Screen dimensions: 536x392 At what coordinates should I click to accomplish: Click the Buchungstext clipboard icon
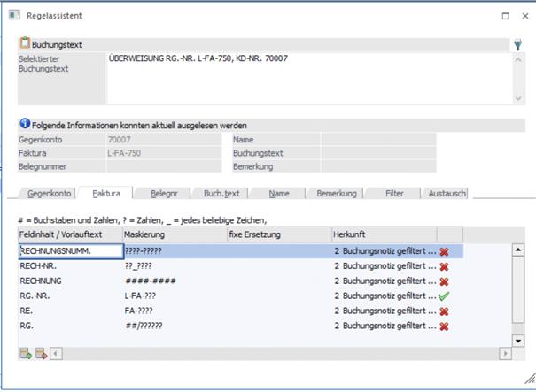[x=25, y=43]
